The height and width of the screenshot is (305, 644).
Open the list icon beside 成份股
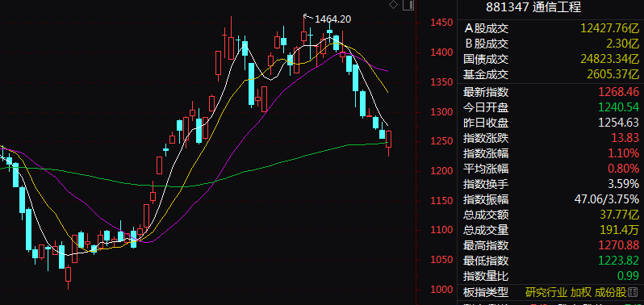tap(633, 292)
